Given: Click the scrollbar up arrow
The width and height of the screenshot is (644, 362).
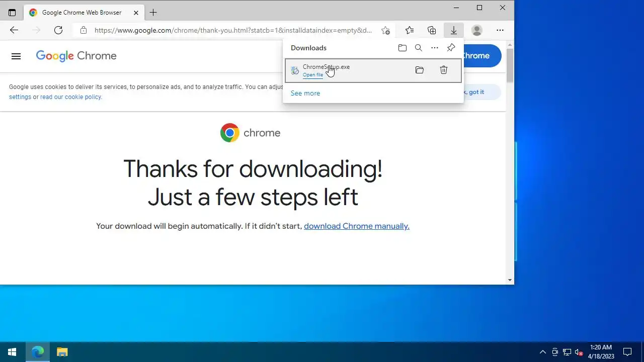Looking at the screenshot, I should pos(510,44).
